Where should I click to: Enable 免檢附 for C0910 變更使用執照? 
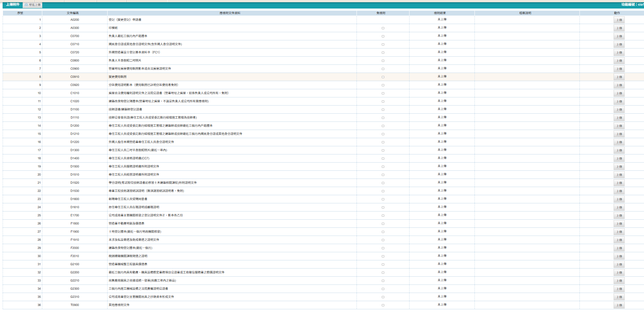(x=383, y=77)
